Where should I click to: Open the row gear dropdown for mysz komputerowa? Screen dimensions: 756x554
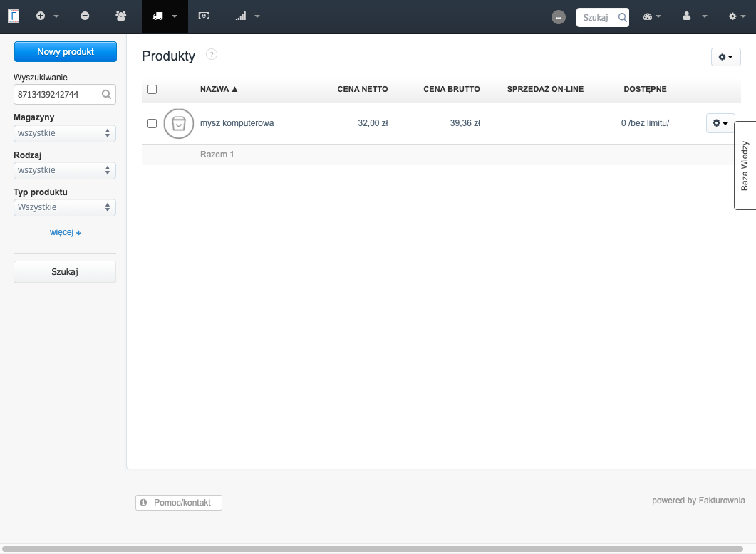pos(720,123)
